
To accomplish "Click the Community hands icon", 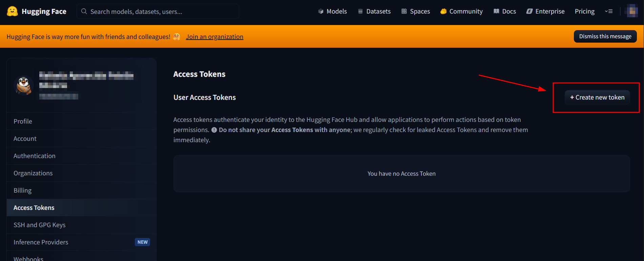I will 443,12.
